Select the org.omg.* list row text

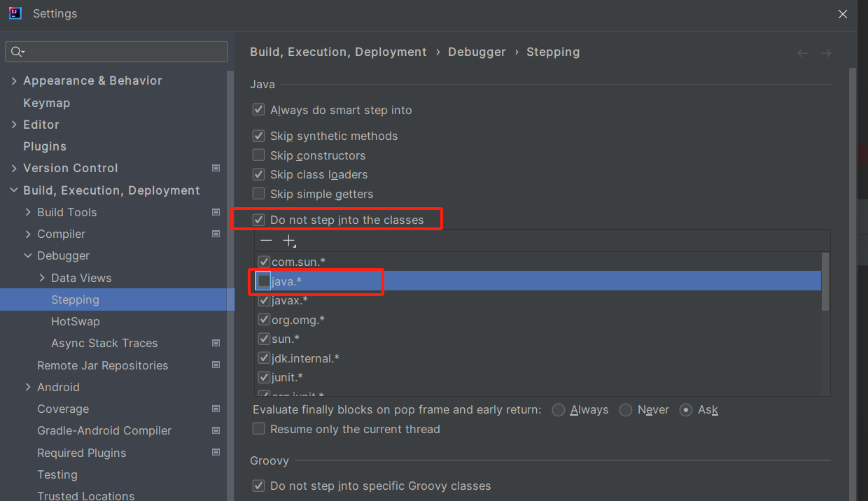(x=298, y=320)
